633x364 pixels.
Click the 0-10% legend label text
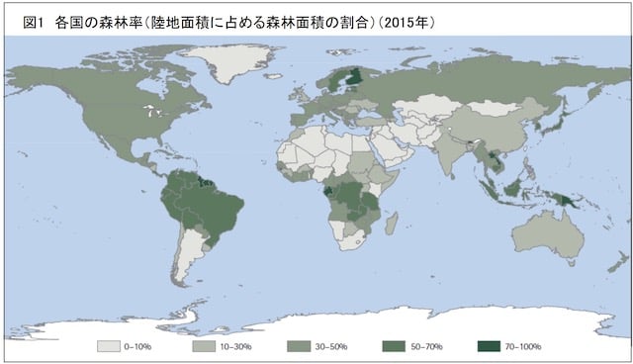click(x=137, y=346)
